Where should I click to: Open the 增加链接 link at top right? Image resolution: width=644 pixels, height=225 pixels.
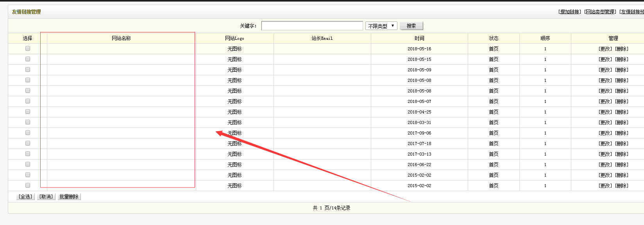click(570, 12)
